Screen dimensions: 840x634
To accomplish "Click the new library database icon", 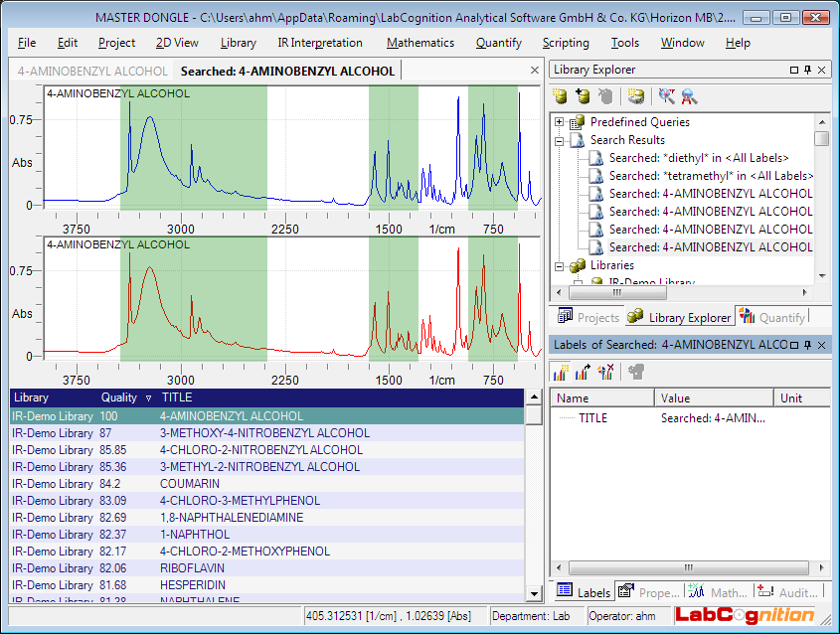I will coord(561,96).
